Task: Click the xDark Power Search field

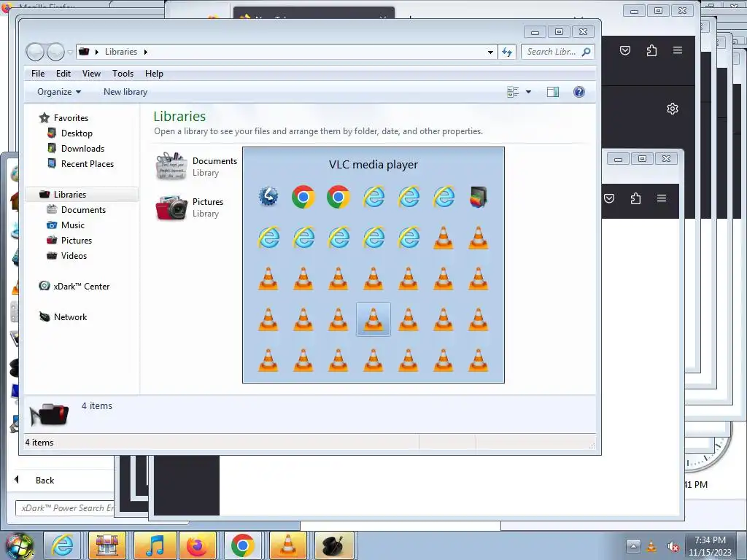Action: pos(66,508)
